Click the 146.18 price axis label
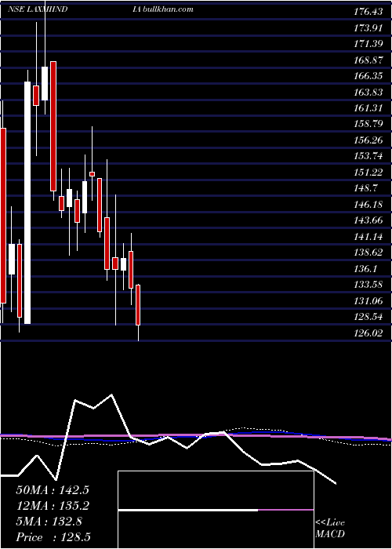The image size is (392, 549). (x=368, y=204)
